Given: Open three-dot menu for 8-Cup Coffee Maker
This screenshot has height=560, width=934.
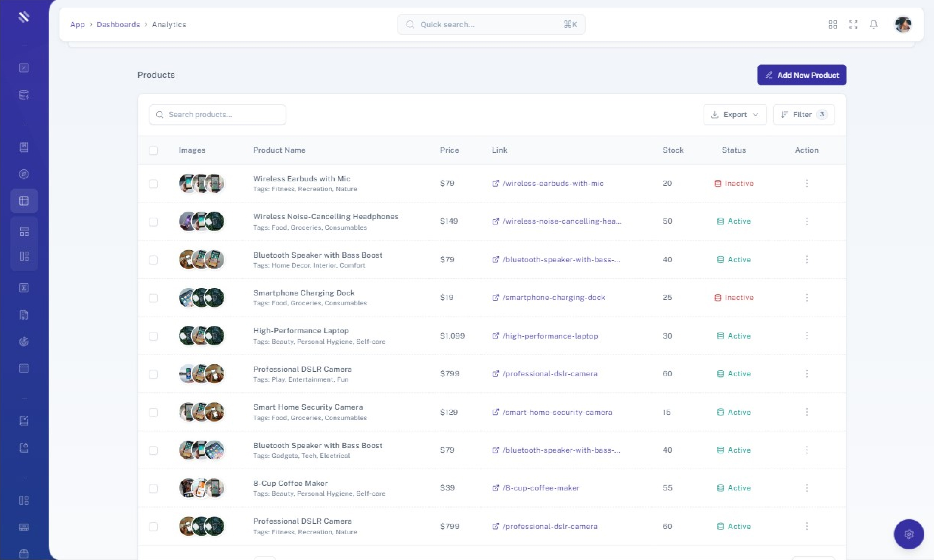Looking at the screenshot, I should [x=807, y=488].
